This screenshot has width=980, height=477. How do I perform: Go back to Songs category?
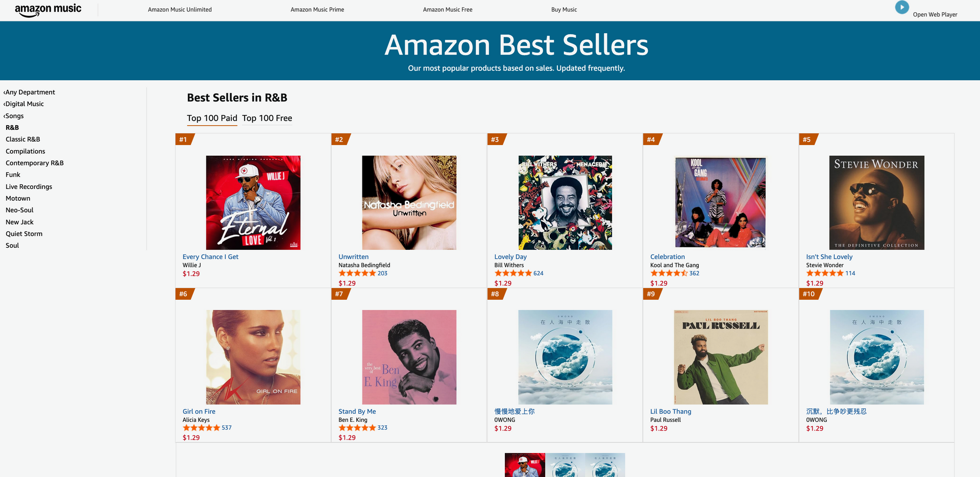14,116
